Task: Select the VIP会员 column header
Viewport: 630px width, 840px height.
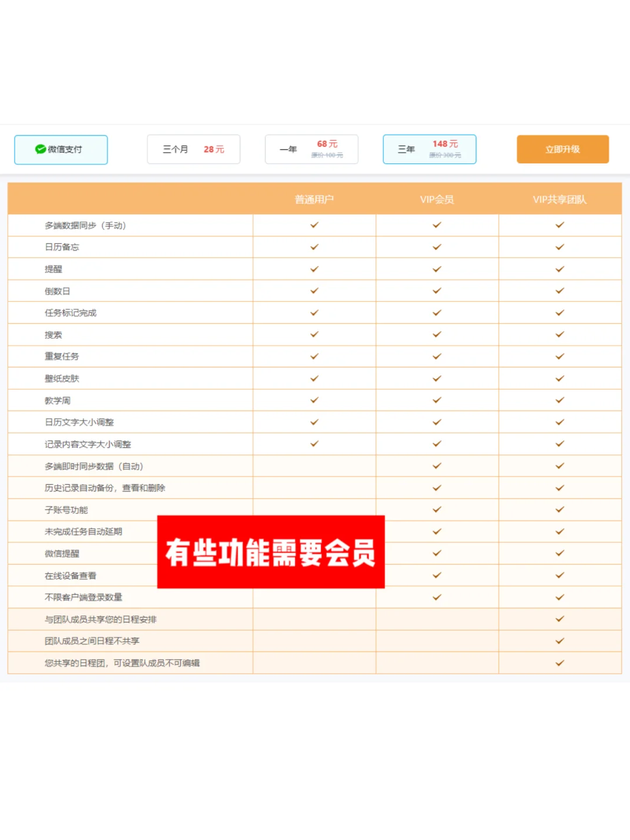Action: click(436, 199)
